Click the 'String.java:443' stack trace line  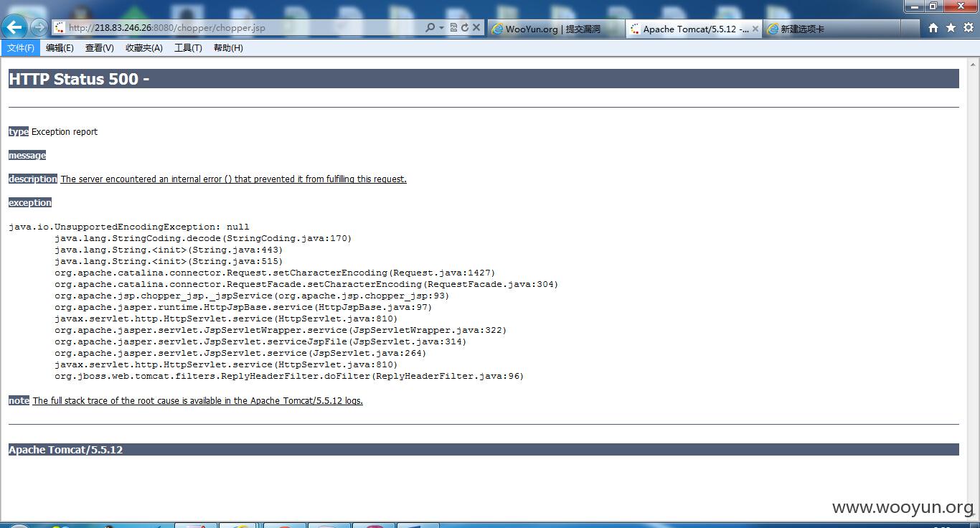pyautogui.click(x=169, y=250)
